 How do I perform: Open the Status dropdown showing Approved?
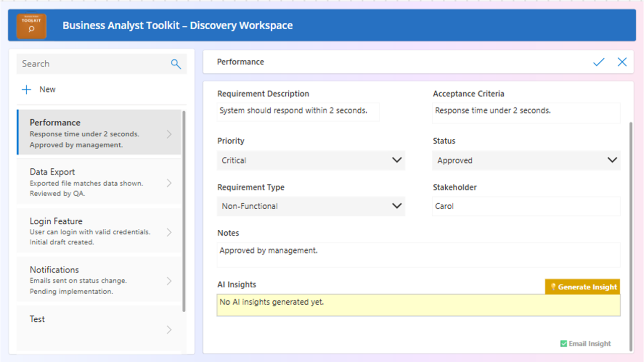[526, 160]
